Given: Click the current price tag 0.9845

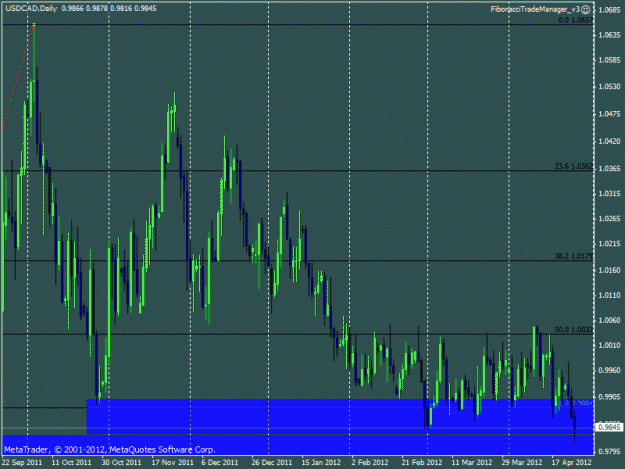Looking at the screenshot, I should coord(610,427).
